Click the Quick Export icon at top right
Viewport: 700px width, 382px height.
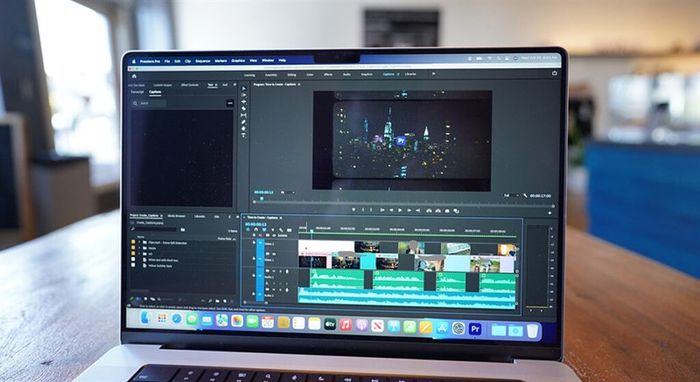[554, 73]
